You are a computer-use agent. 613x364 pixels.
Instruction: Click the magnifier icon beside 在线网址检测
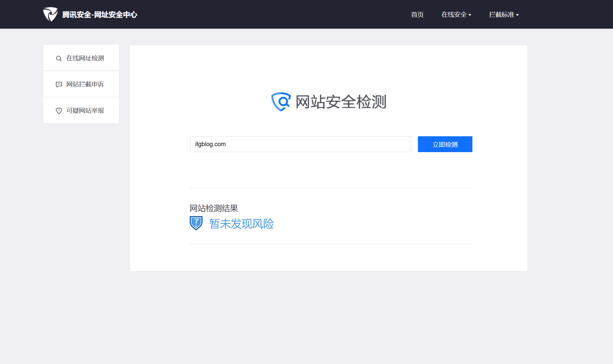[x=59, y=58]
